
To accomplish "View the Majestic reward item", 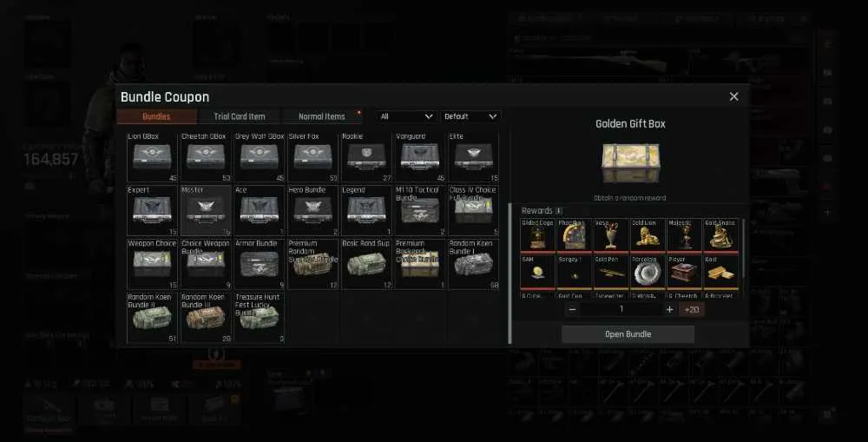I will pos(684,236).
